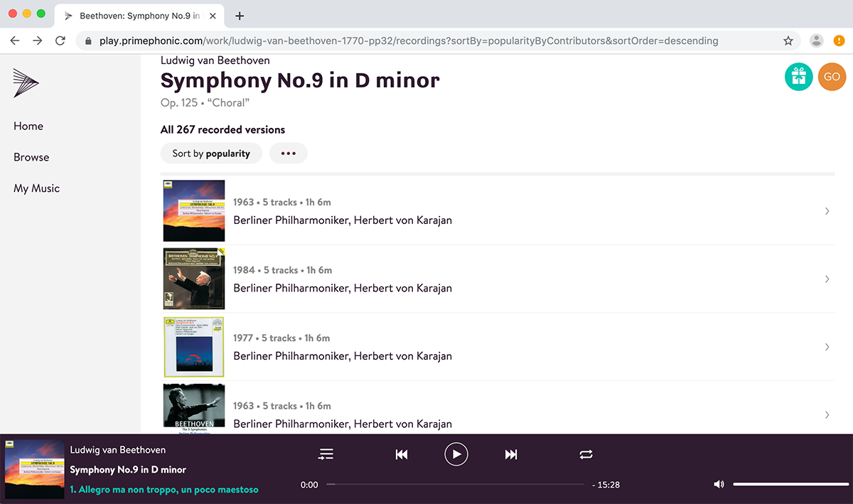Click the composer name Ludwig van Beethoven in player bar
Image resolution: width=853 pixels, height=504 pixels.
coord(118,450)
